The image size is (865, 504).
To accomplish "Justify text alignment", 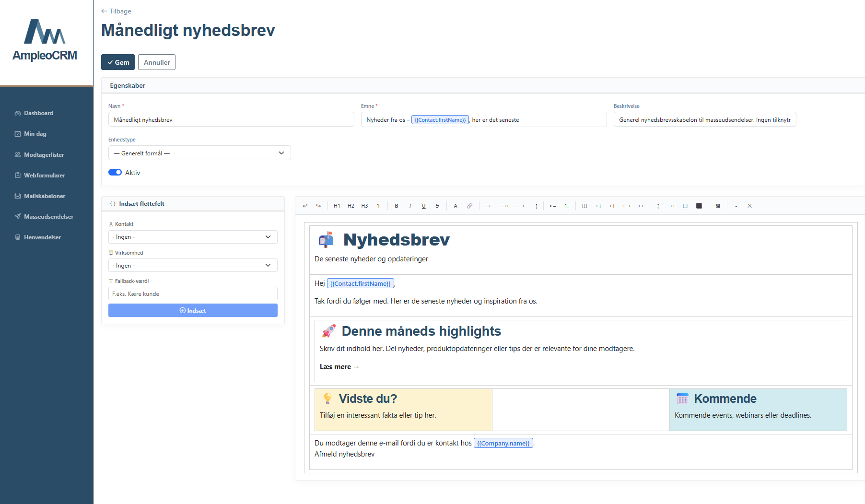I will [x=535, y=206].
